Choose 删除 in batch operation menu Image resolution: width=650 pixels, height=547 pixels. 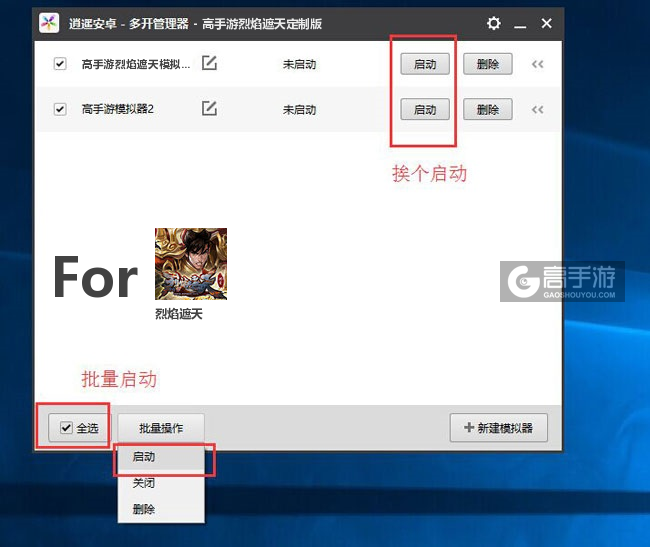click(x=161, y=509)
